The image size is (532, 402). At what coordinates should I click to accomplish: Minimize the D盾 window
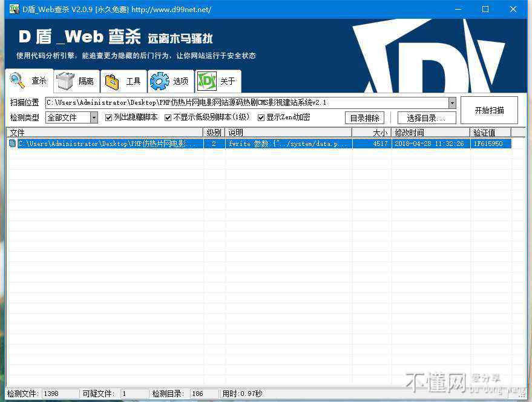pos(458,10)
